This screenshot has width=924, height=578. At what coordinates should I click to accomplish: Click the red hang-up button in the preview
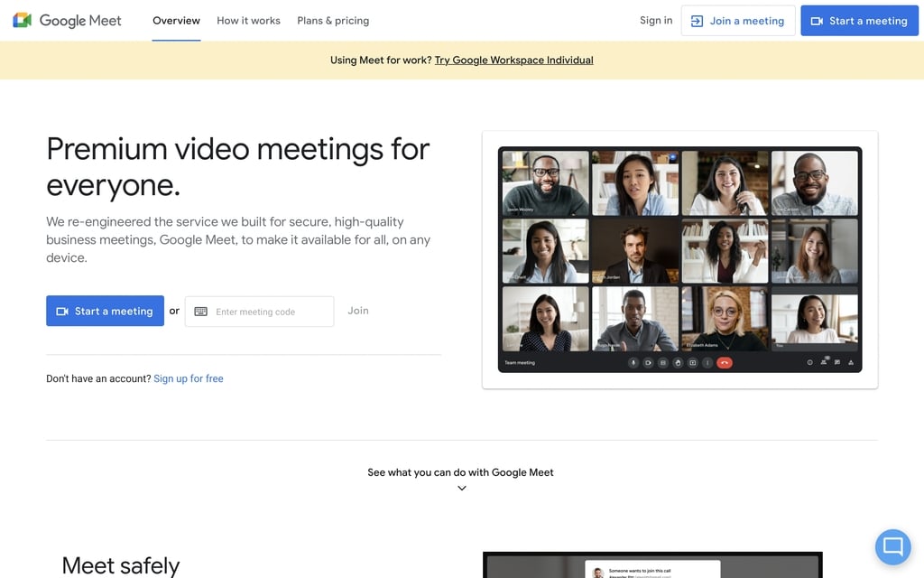(725, 363)
